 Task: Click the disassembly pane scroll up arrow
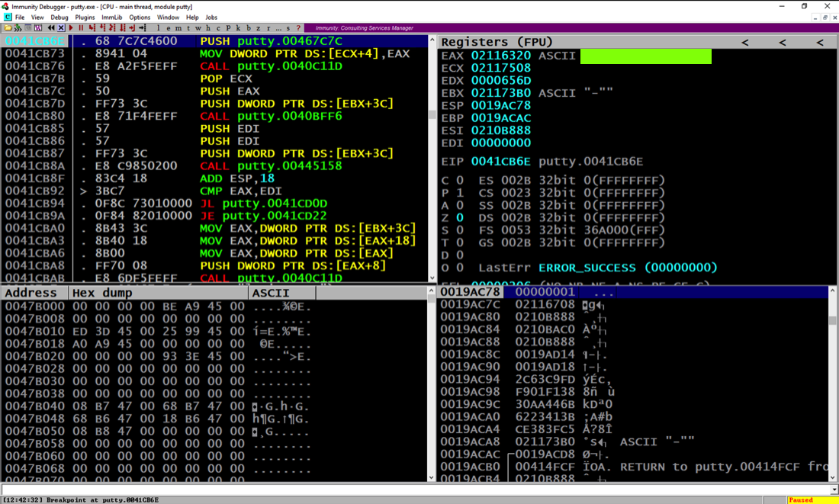(x=432, y=40)
